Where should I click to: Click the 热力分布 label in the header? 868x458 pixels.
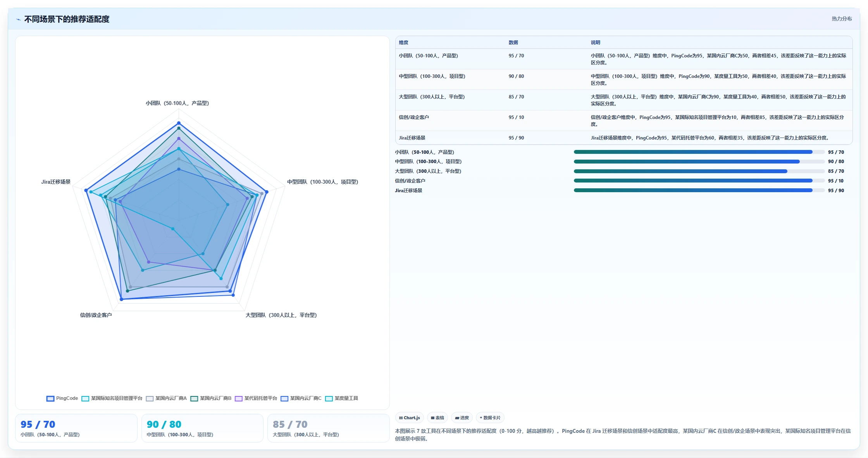click(842, 19)
